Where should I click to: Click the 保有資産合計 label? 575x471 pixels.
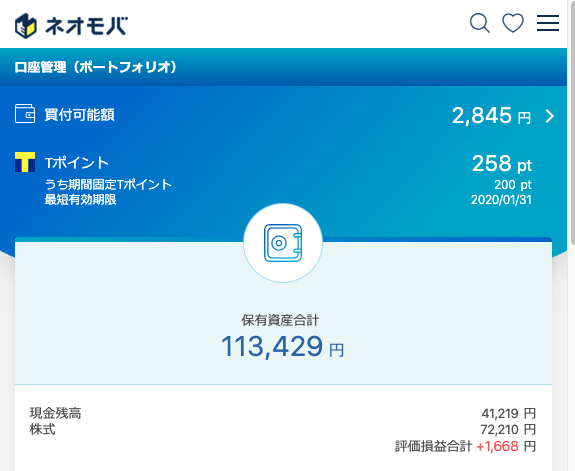(280, 320)
